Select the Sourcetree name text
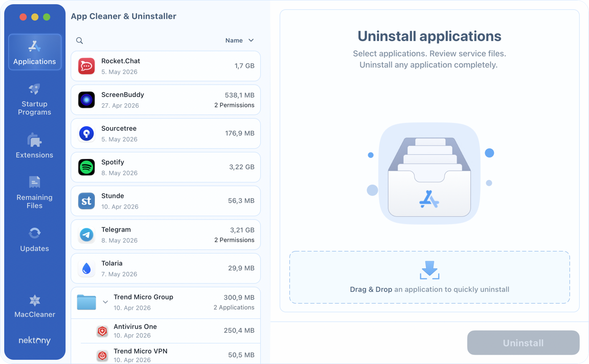 [x=119, y=128]
